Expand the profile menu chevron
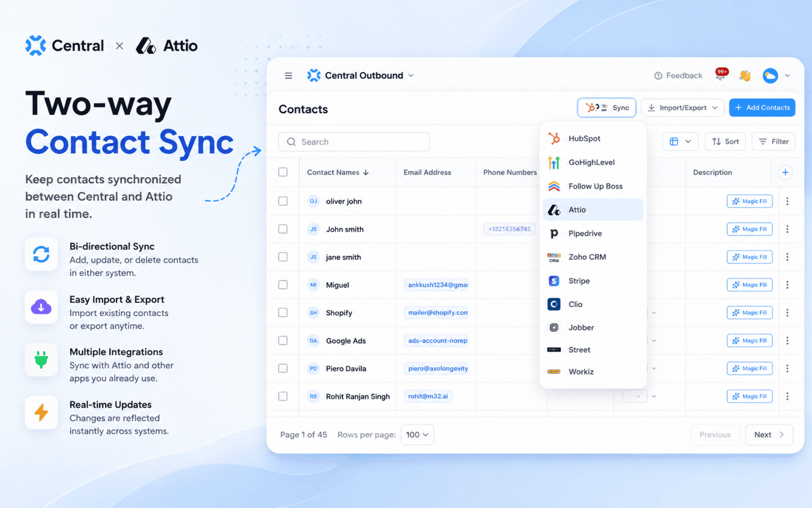Viewport: 812px width, 508px height. 787,76
